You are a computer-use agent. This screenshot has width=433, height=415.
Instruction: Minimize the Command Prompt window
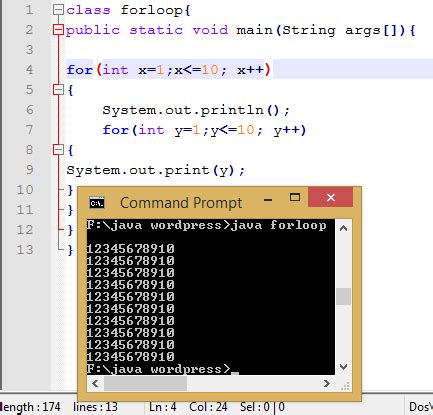pyautogui.click(x=268, y=200)
